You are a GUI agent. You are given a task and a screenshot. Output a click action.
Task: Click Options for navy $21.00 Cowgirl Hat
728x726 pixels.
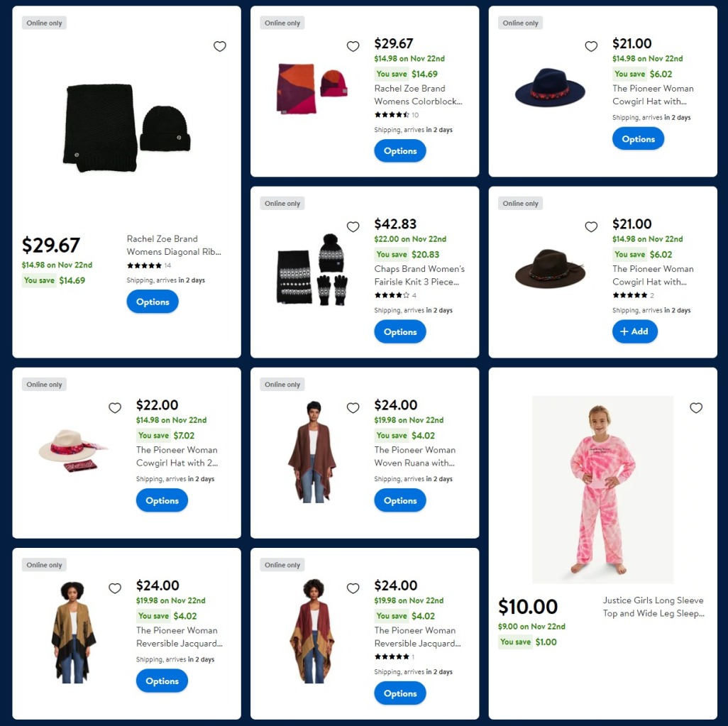[x=638, y=139]
